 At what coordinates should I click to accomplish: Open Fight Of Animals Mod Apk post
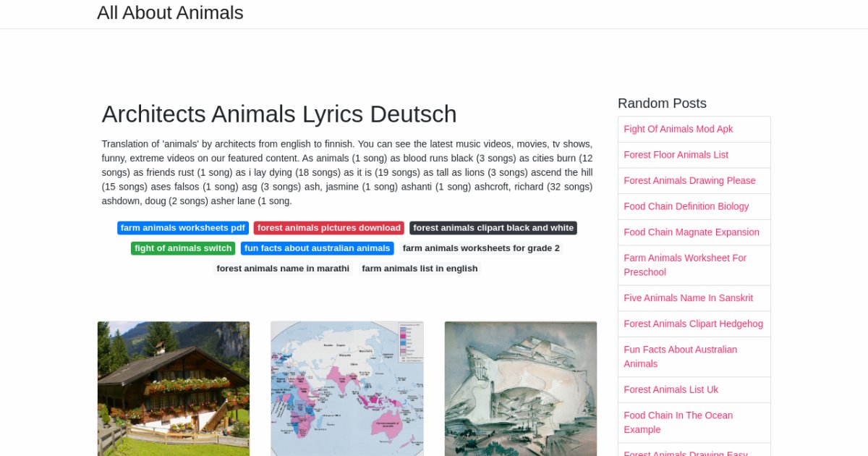(x=678, y=129)
